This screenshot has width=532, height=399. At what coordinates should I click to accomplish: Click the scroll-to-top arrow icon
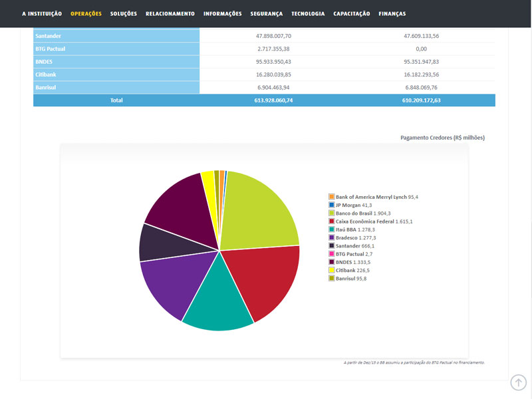click(x=519, y=382)
